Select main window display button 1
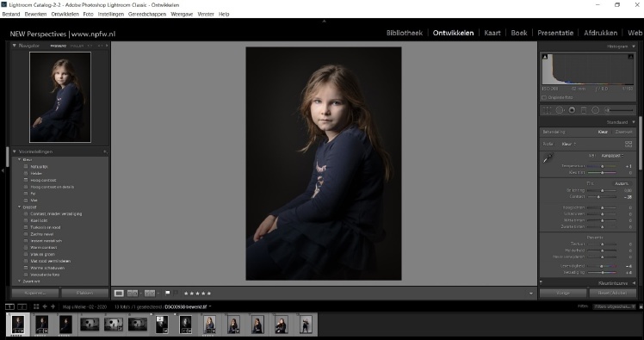The height and width of the screenshot is (340, 644). 9,306
